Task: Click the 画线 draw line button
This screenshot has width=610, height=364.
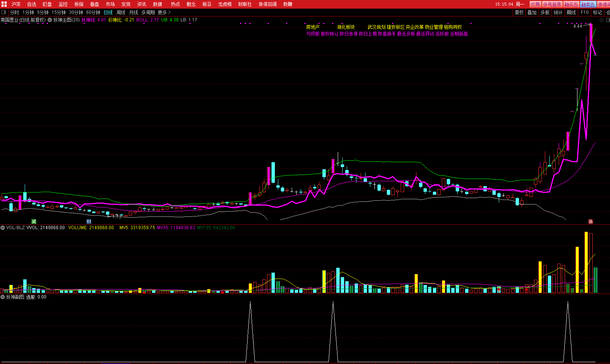Action: pyautogui.click(x=571, y=12)
